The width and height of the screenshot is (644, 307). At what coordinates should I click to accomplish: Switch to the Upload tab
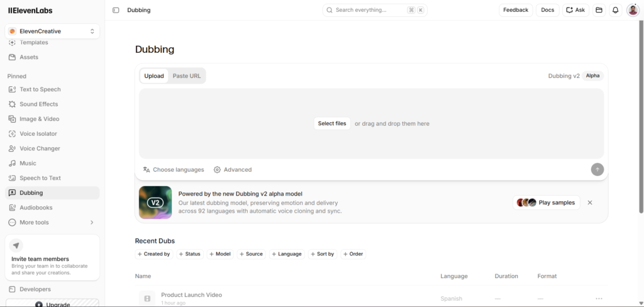(154, 76)
